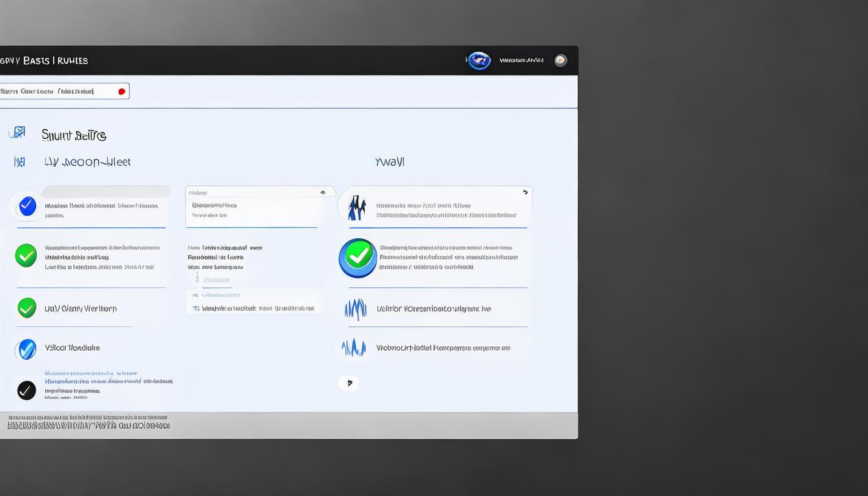This screenshot has height=496, width=868.
Task: Click the blue icon beside the Shunt heading
Action: click(x=17, y=133)
